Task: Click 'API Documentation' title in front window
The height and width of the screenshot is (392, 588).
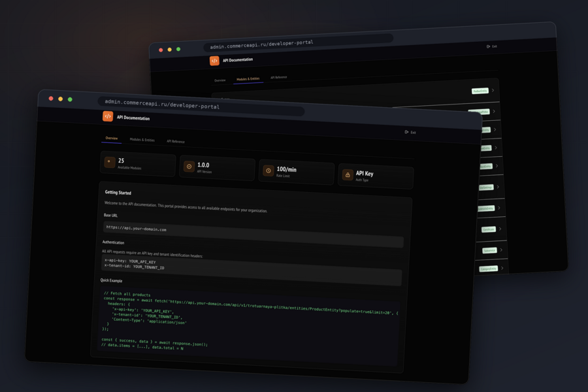Action: point(133,118)
